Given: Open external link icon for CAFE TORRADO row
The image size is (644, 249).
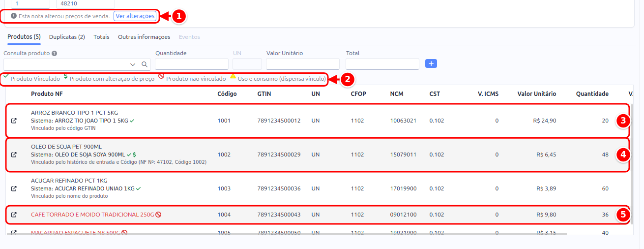Looking at the screenshot, I should 14,215.
